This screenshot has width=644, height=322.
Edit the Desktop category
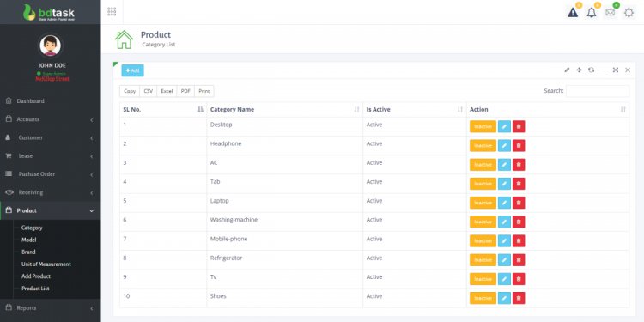click(504, 126)
